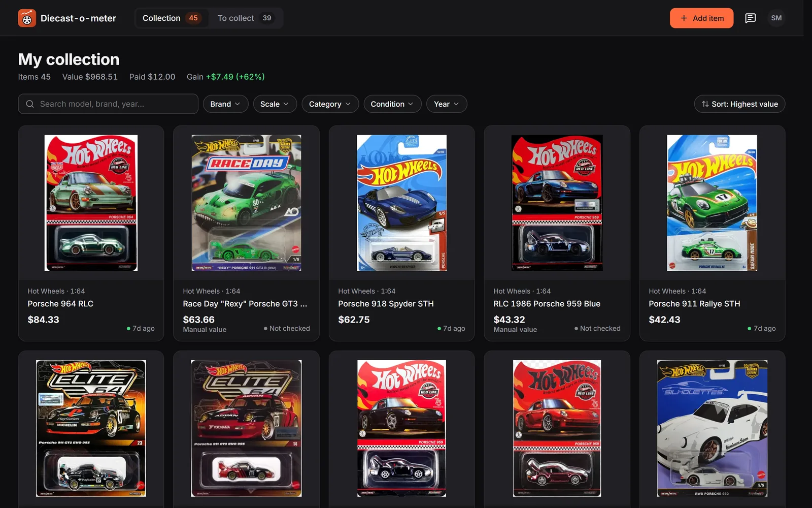Click the plus icon in Add item
The width and height of the screenshot is (812, 508).
tap(684, 18)
